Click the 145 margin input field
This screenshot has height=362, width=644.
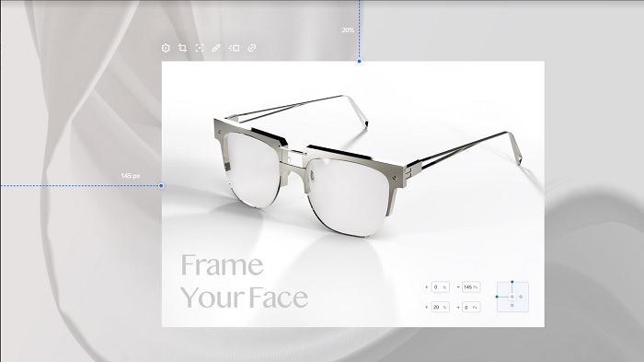(x=471, y=287)
